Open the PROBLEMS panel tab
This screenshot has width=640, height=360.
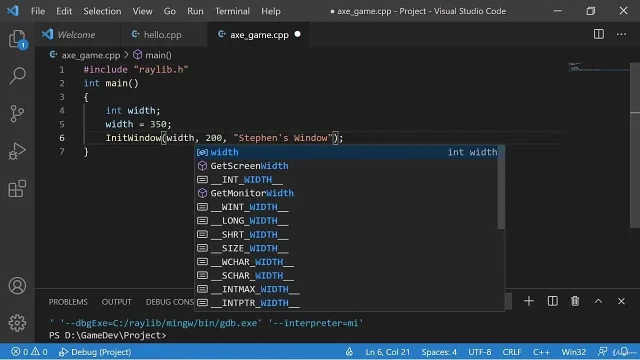(68, 302)
